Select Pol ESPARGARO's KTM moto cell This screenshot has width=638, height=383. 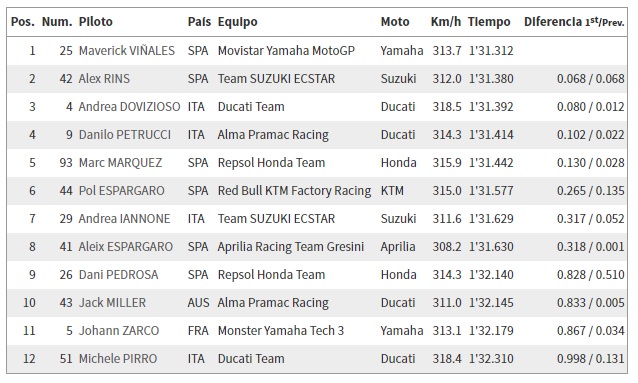(x=392, y=191)
